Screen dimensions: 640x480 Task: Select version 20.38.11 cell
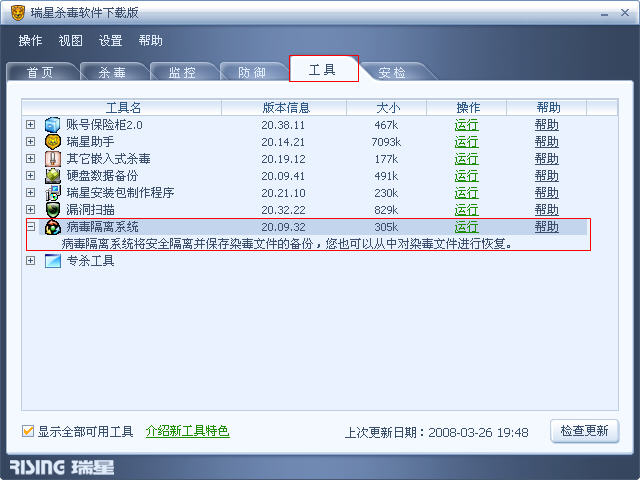pyautogui.click(x=283, y=125)
